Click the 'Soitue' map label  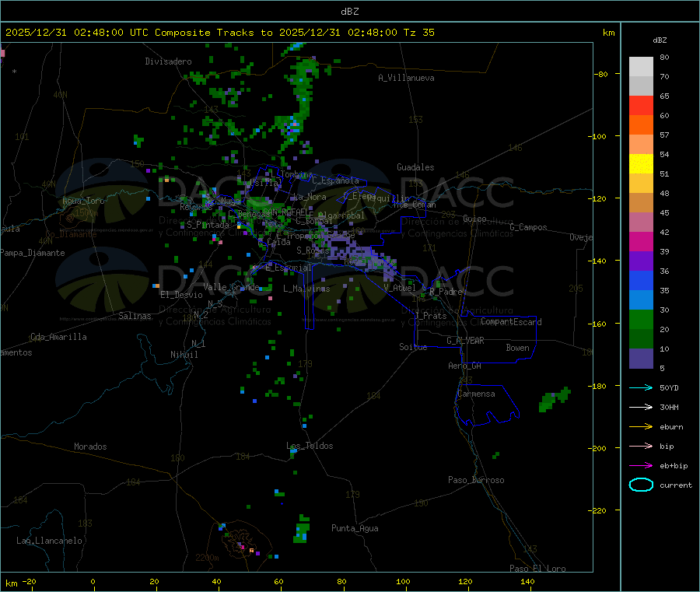coord(413,347)
